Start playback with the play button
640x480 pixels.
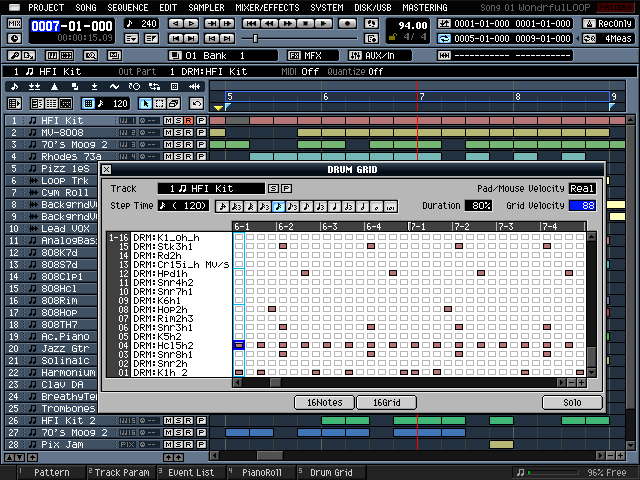[x=324, y=24]
